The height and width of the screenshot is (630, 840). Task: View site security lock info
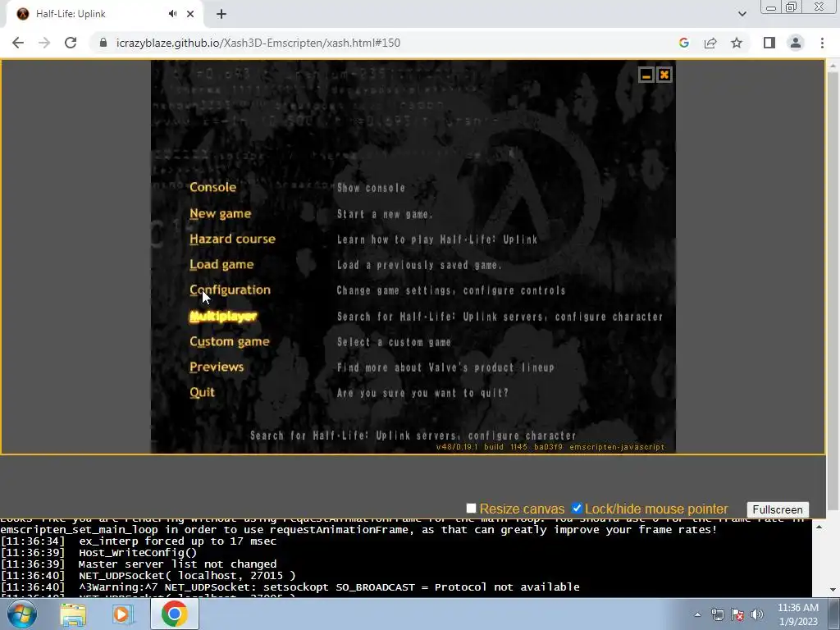tap(103, 43)
